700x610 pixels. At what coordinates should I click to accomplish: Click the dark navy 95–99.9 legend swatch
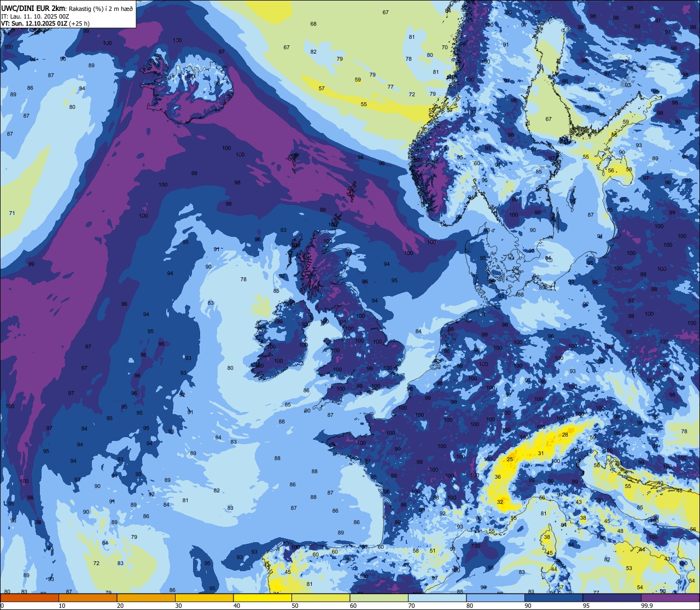(x=612, y=597)
